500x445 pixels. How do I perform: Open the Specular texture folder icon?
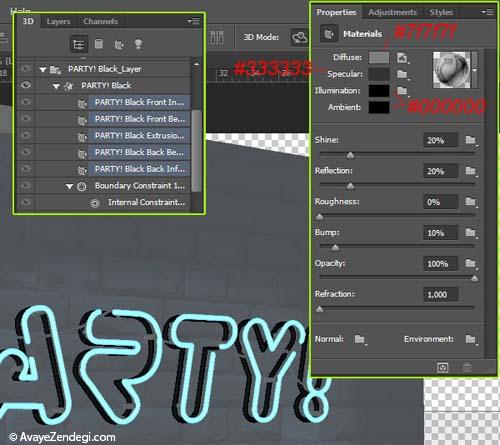(x=403, y=74)
